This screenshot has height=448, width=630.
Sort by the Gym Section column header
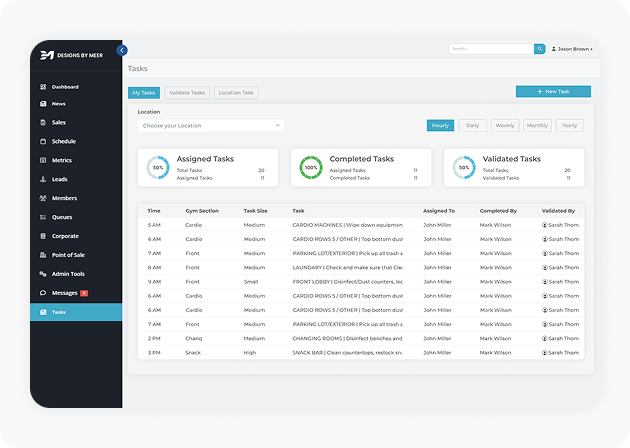(202, 211)
